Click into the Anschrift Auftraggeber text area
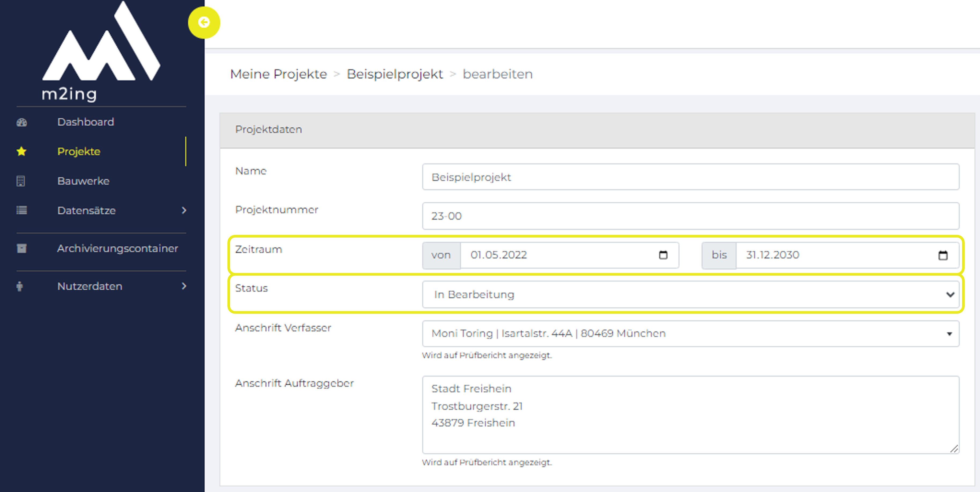980x492 pixels. (691, 415)
